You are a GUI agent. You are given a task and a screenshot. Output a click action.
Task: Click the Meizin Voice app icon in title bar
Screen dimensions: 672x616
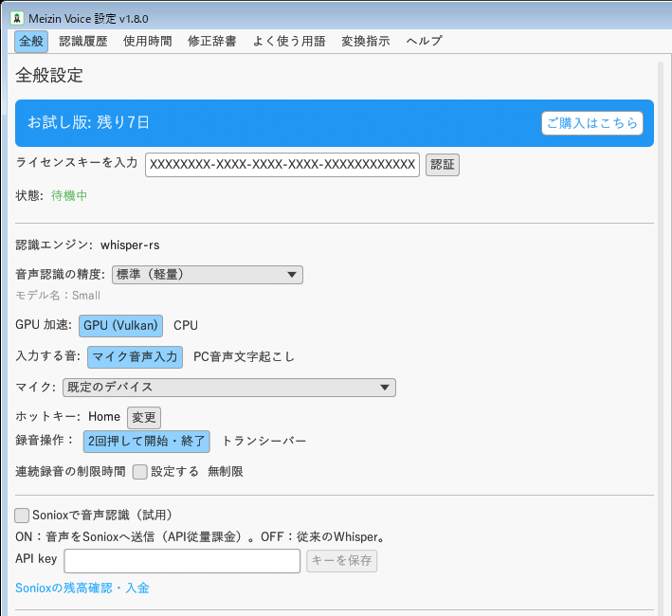click(x=17, y=18)
